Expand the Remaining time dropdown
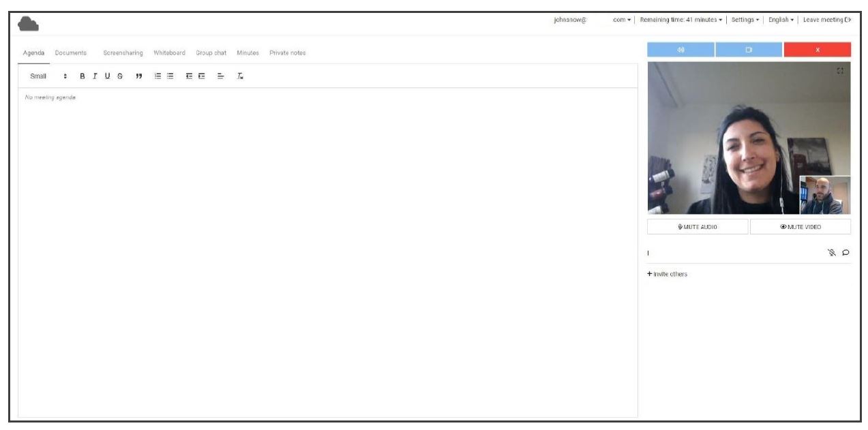This screenshot has width=868, height=430. click(680, 20)
